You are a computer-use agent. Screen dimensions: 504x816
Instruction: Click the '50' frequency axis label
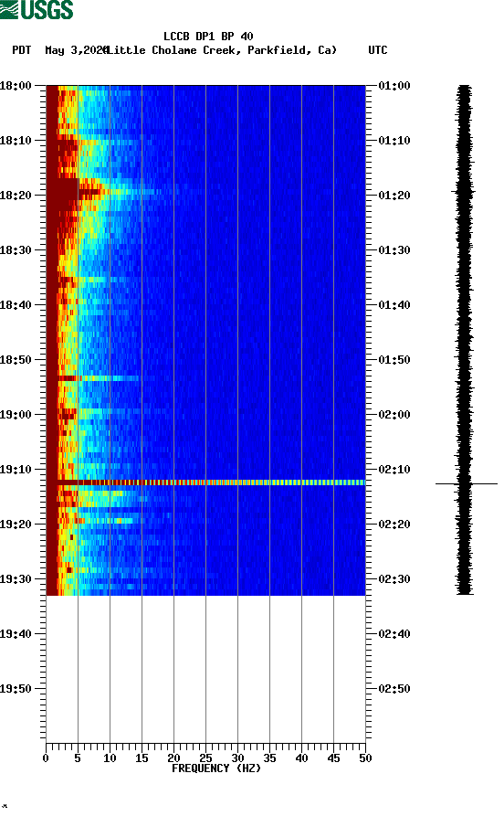point(365,758)
